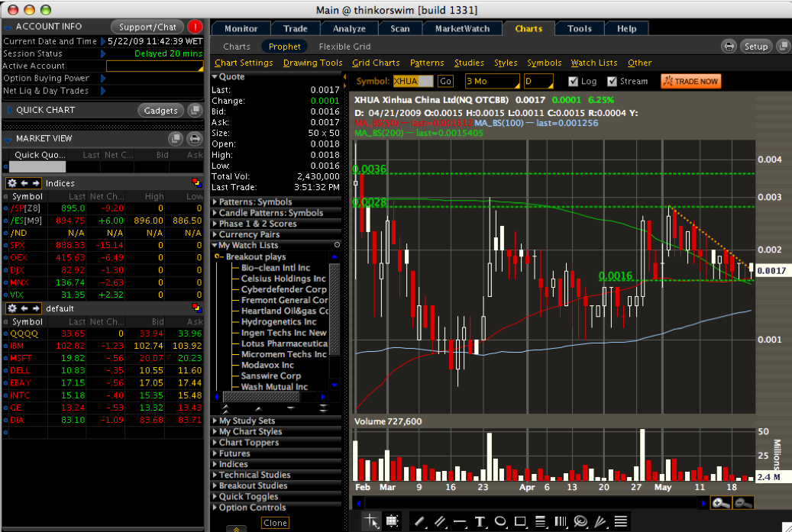Open the D aggregation period dropdown
This screenshot has height=532, width=792.
[538, 81]
